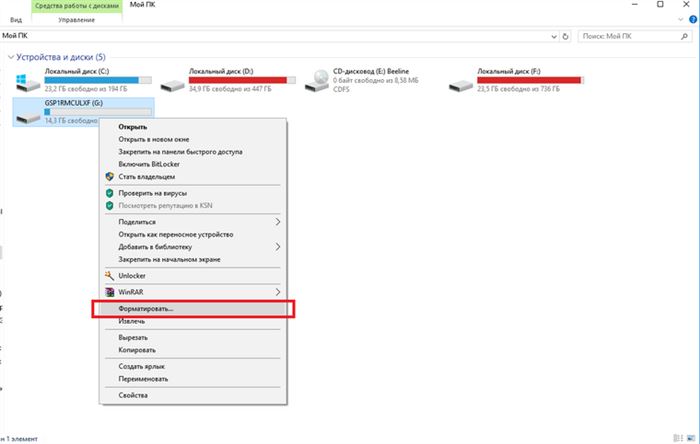Click Kaspersky icon beside Проверить на вирусы
Viewport: 700px width, 444px height.
pos(109,193)
